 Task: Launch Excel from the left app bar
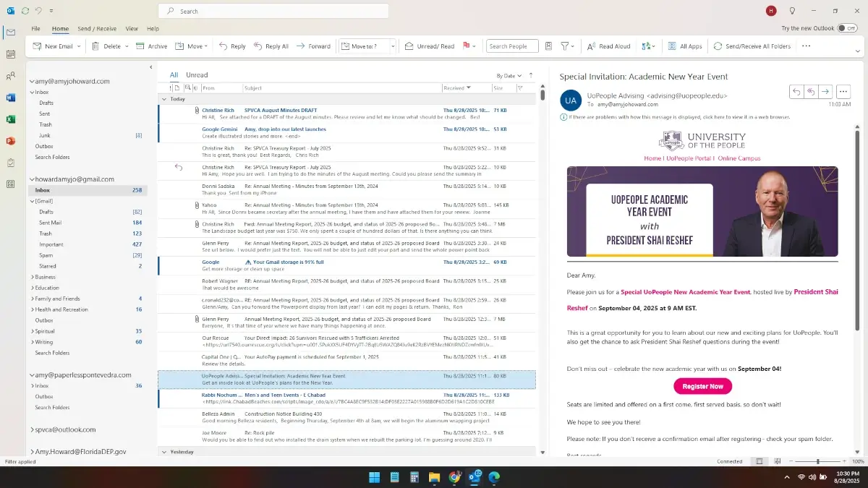(x=11, y=119)
